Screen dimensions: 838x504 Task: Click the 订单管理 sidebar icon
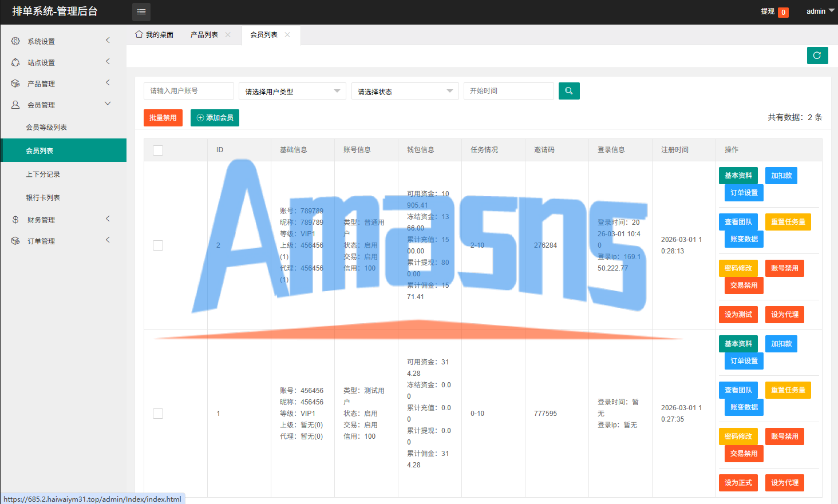(x=15, y=241)
